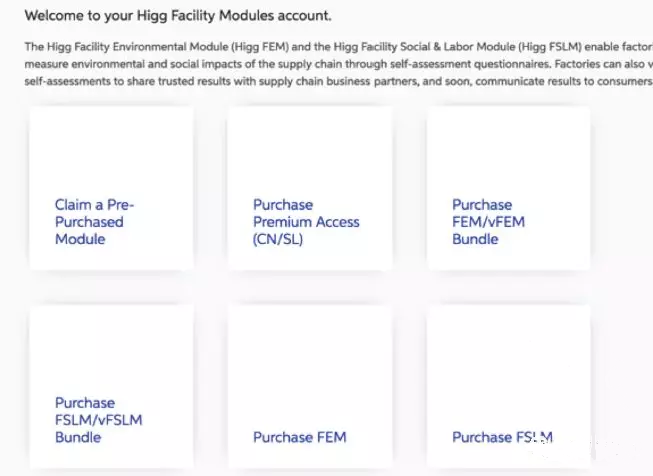Open the Purchase FEM/vFEM Bundle link
This screenshot has width=653, height=476.
(x=489, y=222)
